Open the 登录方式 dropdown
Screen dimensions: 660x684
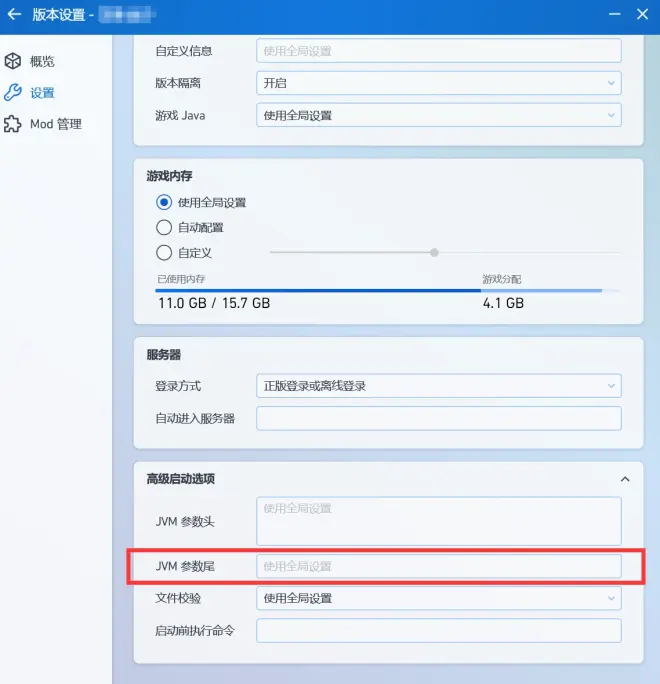coord(438,386)
